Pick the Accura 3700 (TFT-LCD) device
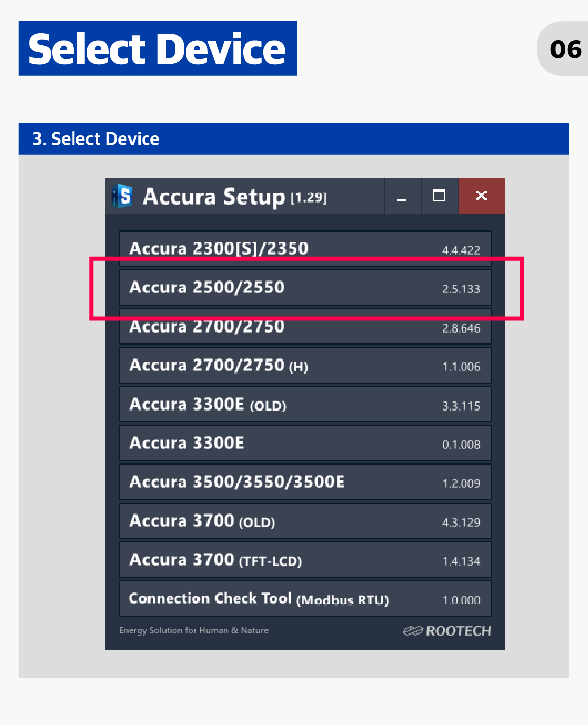 305,559
